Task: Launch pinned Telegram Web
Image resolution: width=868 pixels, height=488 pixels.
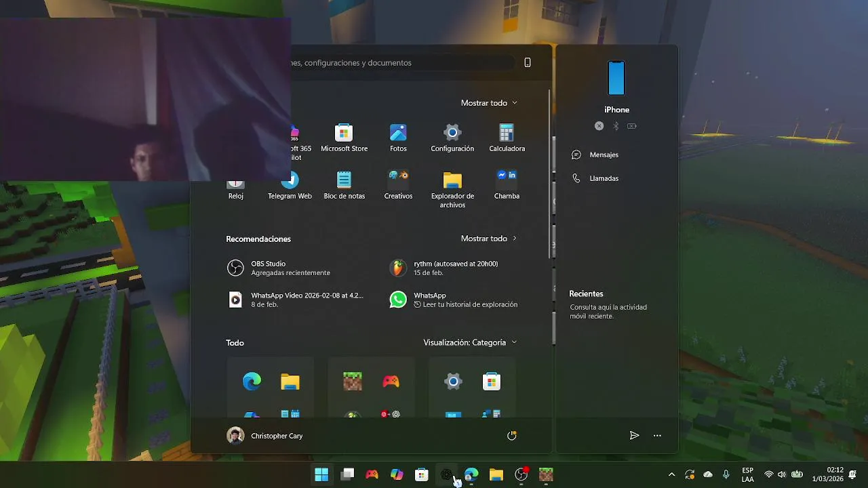Action: 290,186
